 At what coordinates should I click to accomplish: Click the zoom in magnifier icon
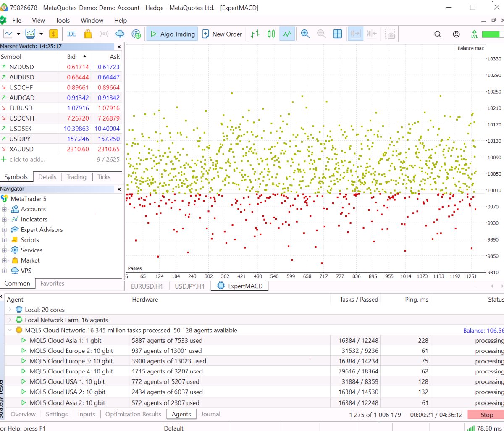point(305,34)
